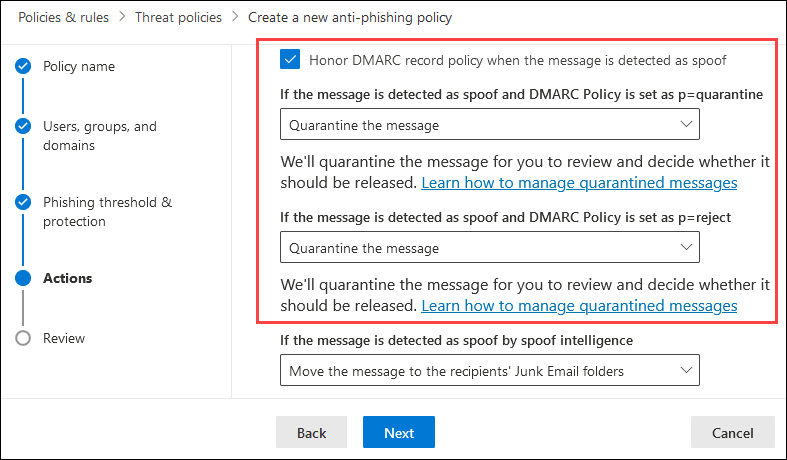Go to Policies & rules breadcrumb
This screenshot has height=460, width=787.
[x=62, y=17]
